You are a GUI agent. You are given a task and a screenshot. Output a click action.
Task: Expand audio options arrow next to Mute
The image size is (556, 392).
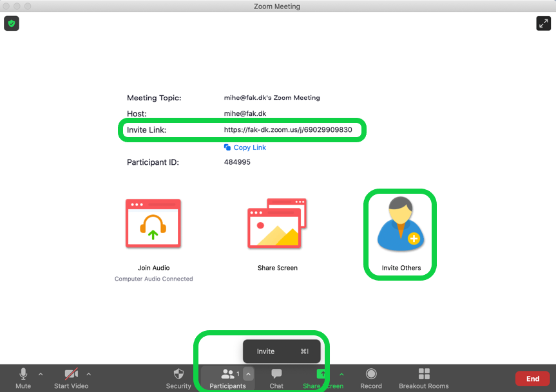click(x=41, y=374)
